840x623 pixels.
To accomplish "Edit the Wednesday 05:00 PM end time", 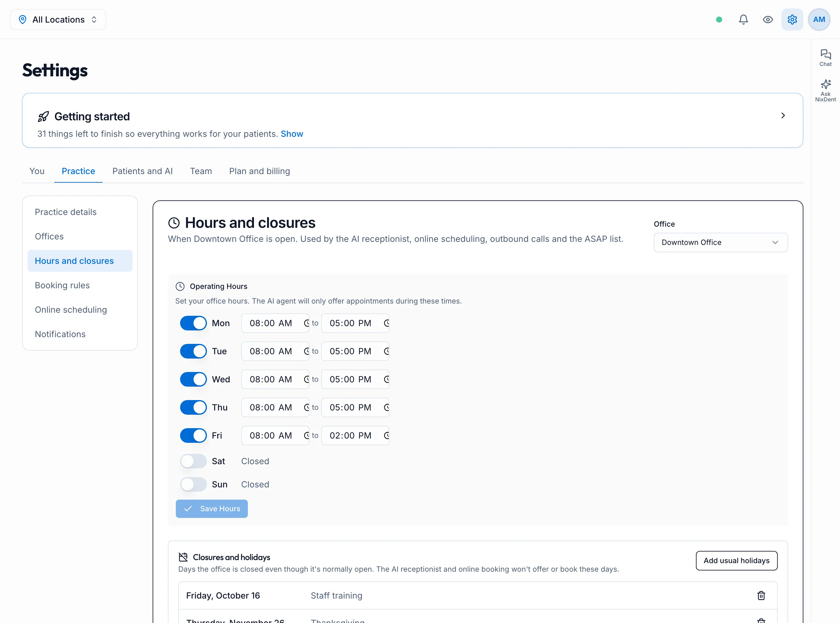I will click(x=355, y=379).
